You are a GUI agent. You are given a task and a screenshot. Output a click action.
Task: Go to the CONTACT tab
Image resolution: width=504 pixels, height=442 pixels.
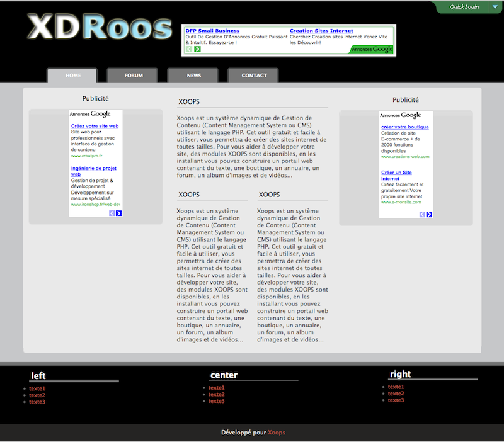click(254, 76)
